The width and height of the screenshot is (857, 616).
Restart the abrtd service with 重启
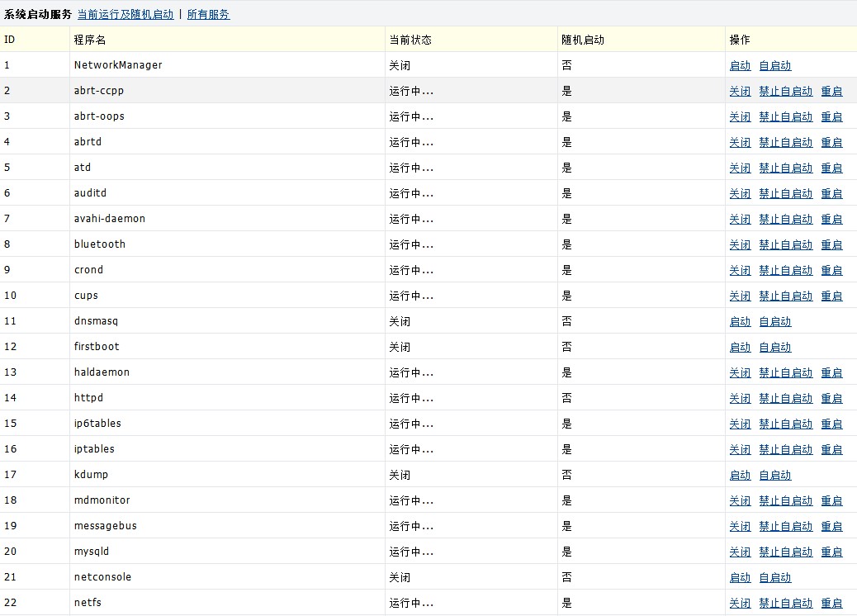(831, 143)
